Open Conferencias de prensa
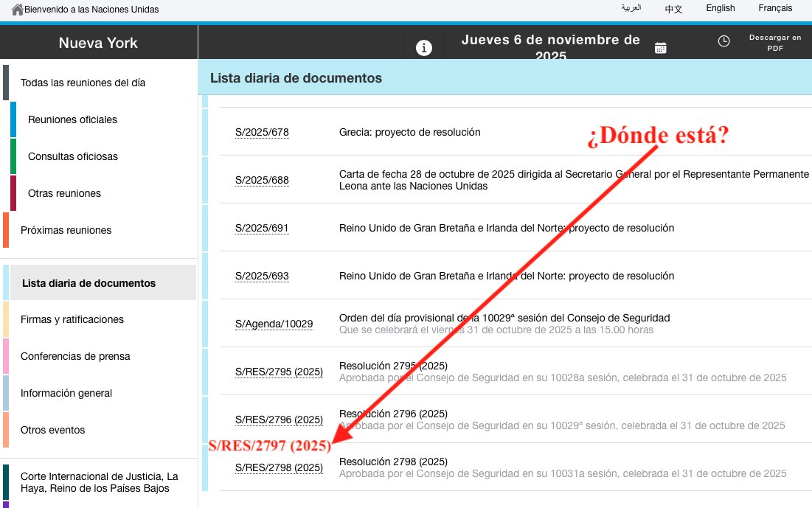The width and height of the screenshot is (812, 508). click(x=75, y=356)
